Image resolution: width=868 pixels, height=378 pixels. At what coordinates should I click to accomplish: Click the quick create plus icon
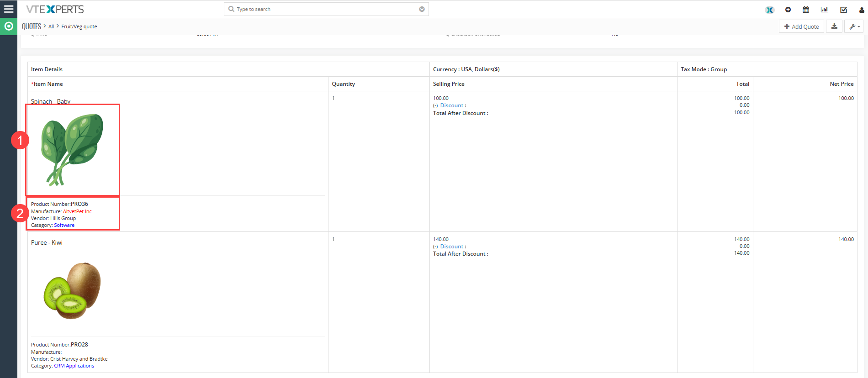pos(788,10)
